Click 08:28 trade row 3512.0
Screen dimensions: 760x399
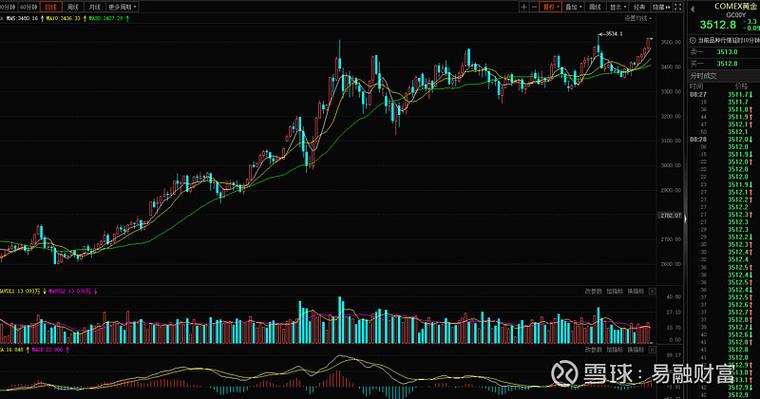[724, 139]
